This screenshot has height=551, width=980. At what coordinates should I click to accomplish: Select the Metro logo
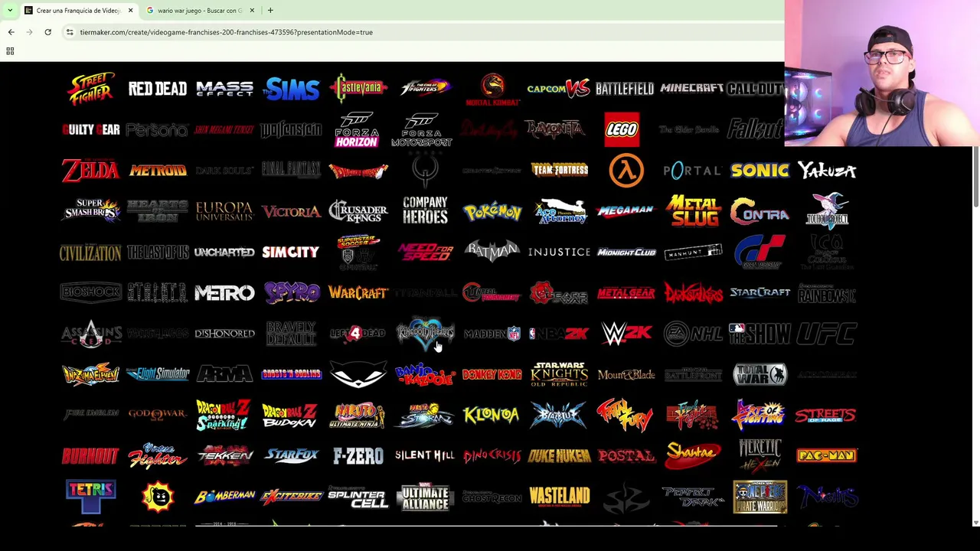click(x=224, y=292)
